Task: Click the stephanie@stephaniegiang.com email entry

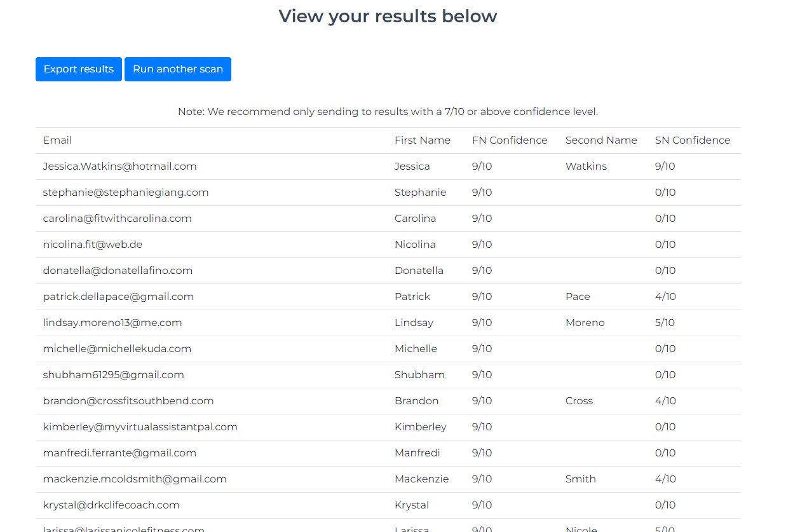Action: pyautogui.click(x=126, y=193)
